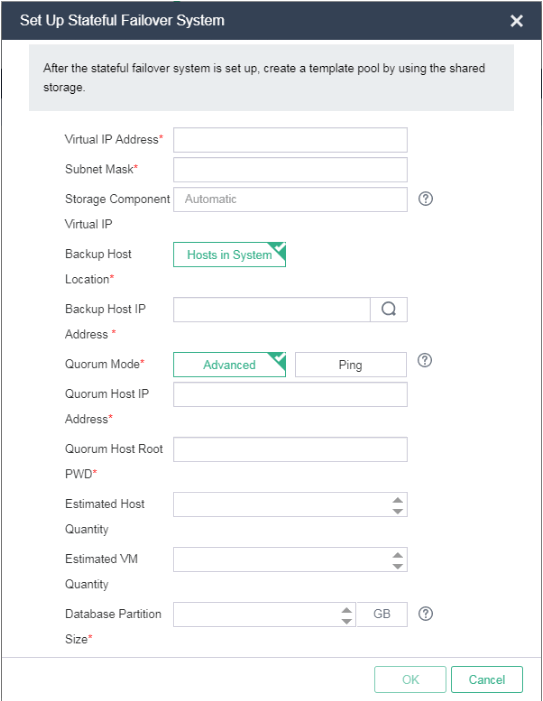The height and width of the screenshot is (701, 543).
Task: Click the Quorum Host Root PWD field
Action: (290, 449)
